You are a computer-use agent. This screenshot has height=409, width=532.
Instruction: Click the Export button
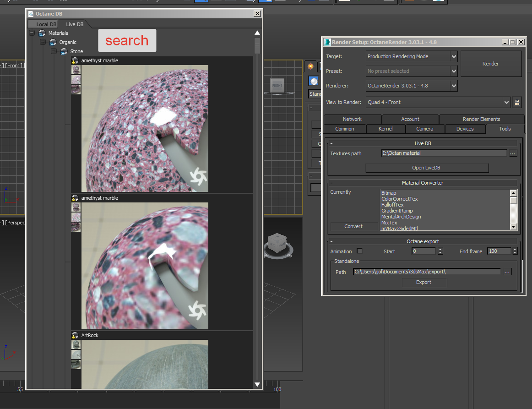pos(424,283)
